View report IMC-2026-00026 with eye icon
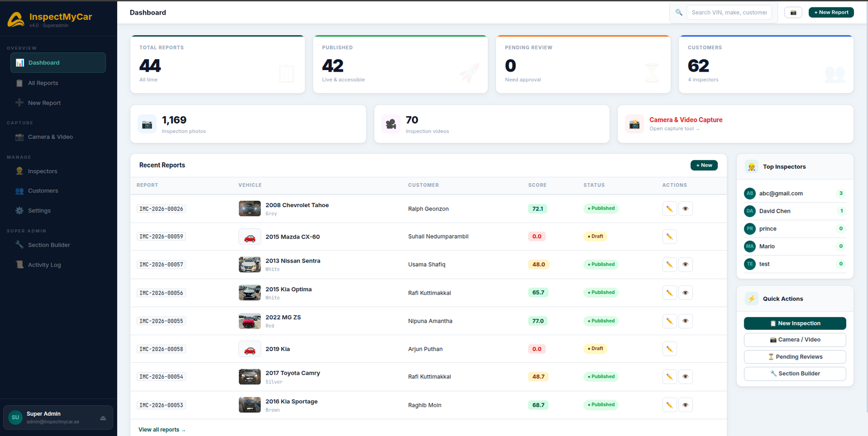 (686, 209)
